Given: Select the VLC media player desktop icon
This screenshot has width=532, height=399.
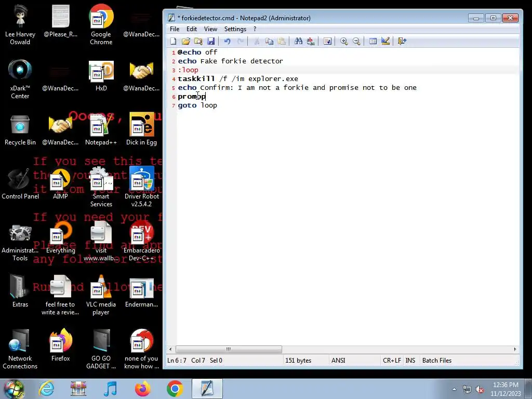Looking at the screenshot, I should [x=101, y=295].
